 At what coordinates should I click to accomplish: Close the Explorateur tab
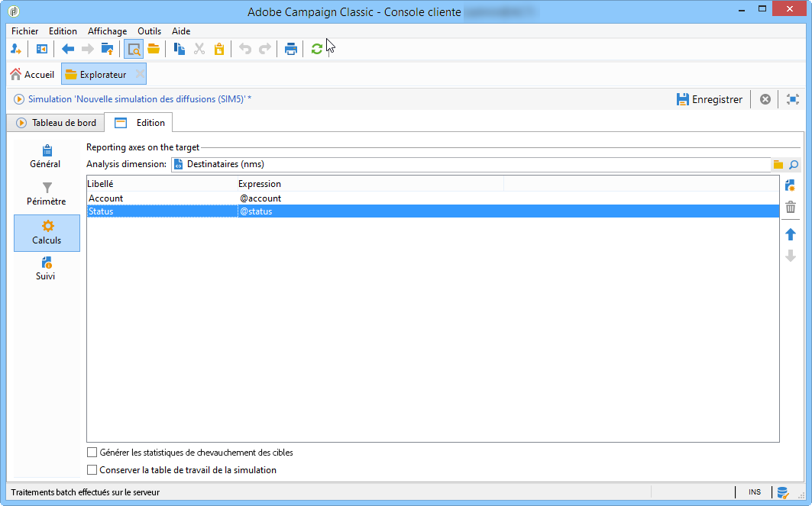pyautogui.click(x=139, y=74)
